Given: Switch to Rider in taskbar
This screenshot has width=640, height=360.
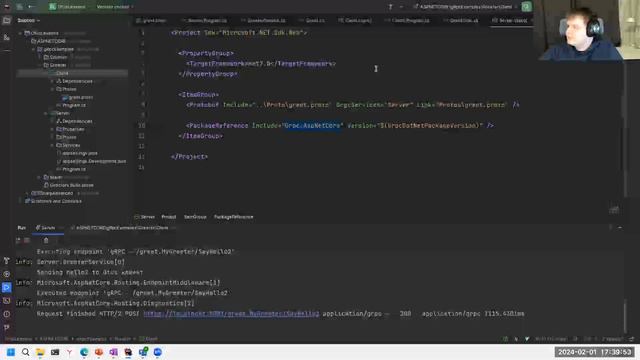Looking at the screenshot, I should click(128, 352).
